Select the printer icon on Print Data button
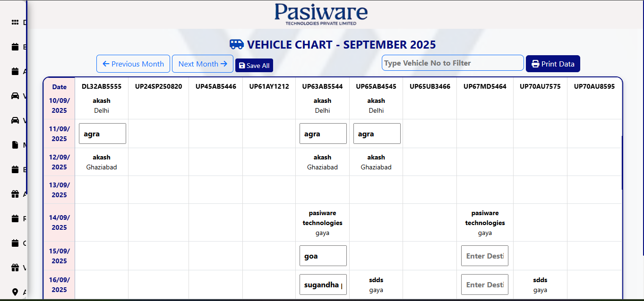 (x=536, y=63)
